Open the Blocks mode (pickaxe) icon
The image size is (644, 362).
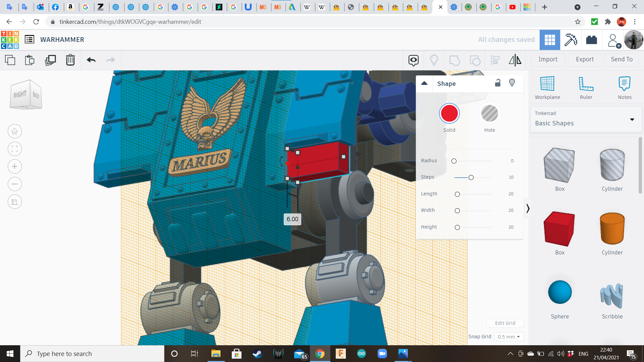point(571,40)
